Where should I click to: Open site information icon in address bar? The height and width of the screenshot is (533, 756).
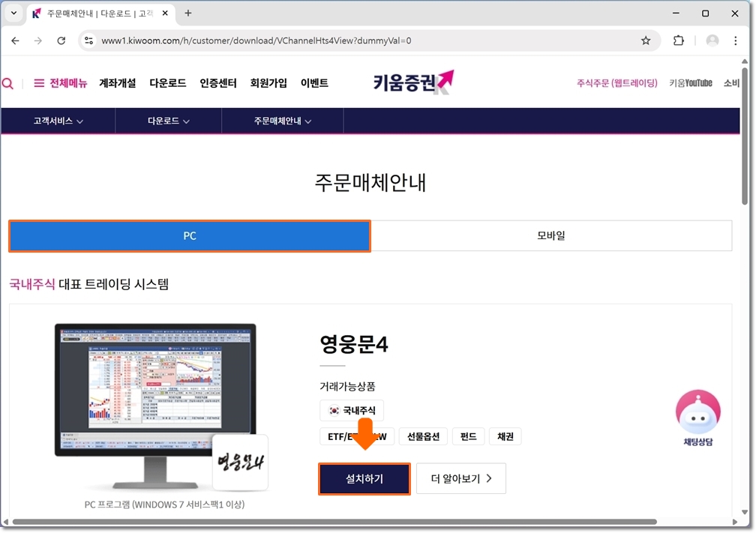[88, 40]
